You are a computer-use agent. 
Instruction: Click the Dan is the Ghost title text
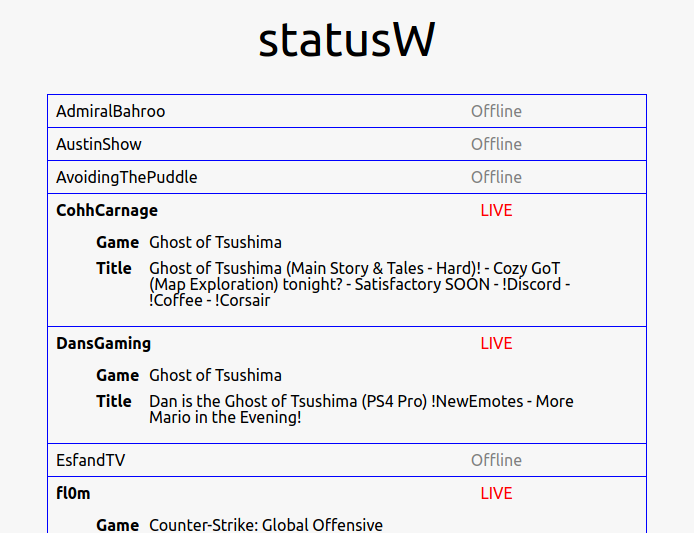[361, 409]
